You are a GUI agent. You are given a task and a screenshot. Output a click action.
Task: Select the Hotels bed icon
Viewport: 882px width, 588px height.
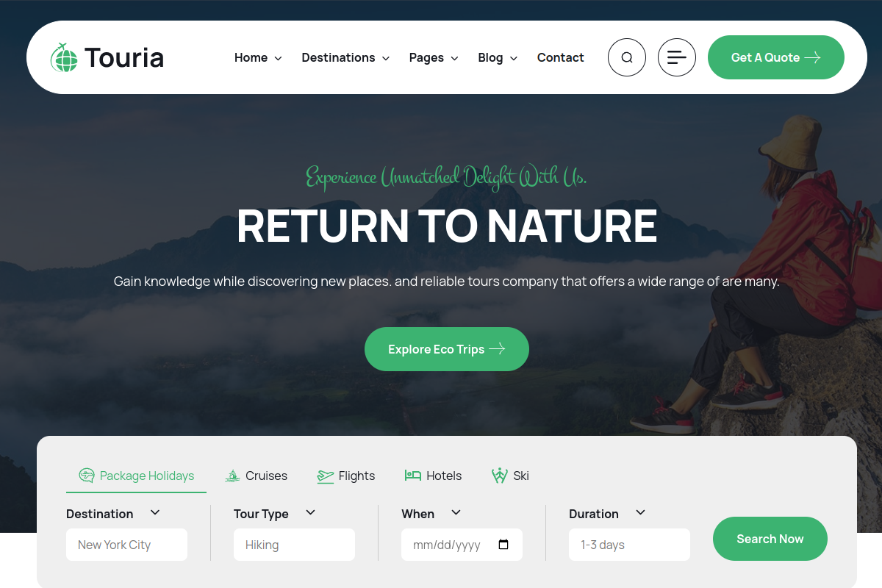tap(412, 476)
